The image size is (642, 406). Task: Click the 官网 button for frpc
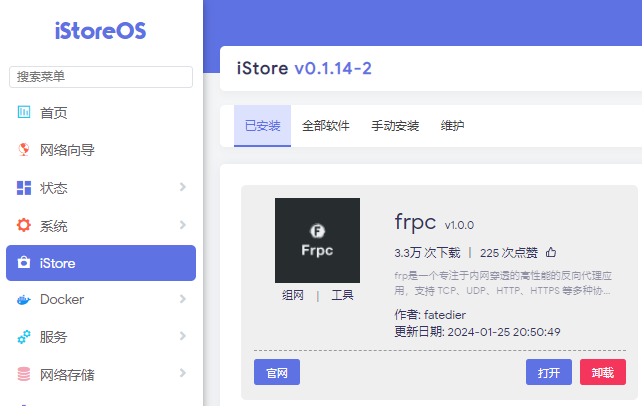277,372
